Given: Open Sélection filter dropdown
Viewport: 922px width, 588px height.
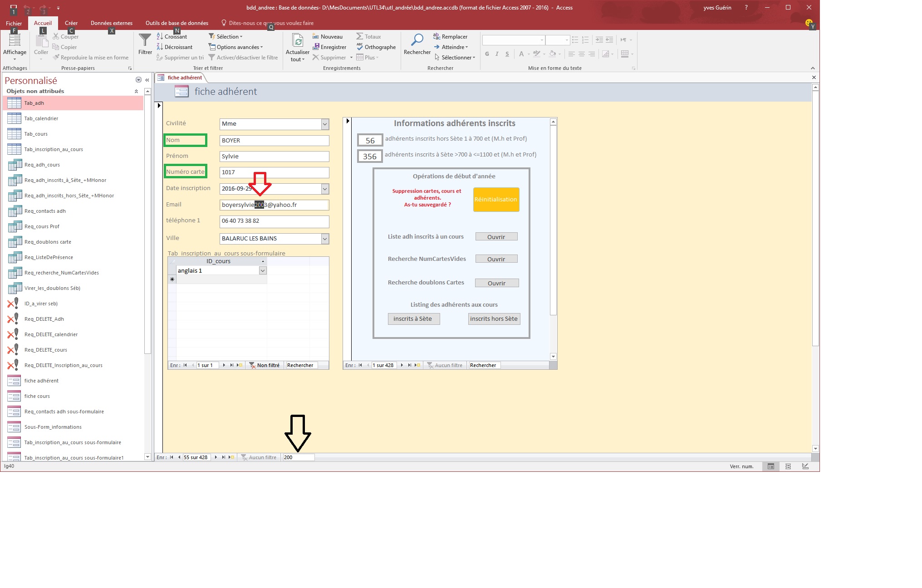Looking at the screenshot, I should pos(226,37).
